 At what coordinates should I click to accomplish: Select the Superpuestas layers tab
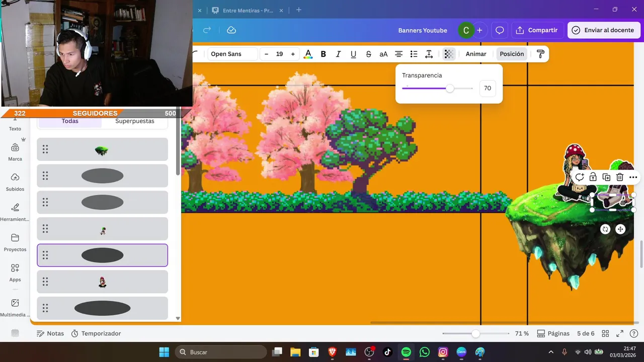click(135, 121)
